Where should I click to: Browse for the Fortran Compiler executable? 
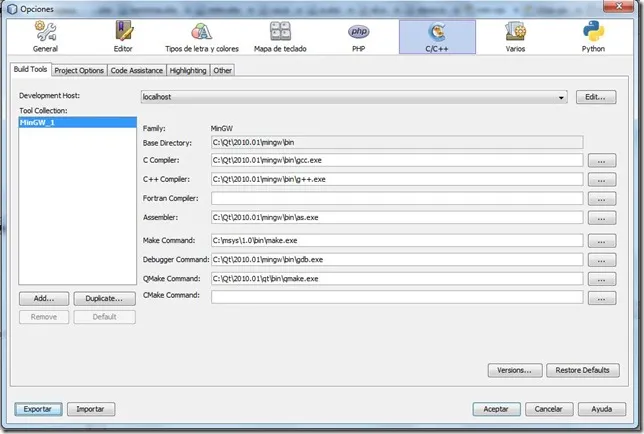[602, 199]
